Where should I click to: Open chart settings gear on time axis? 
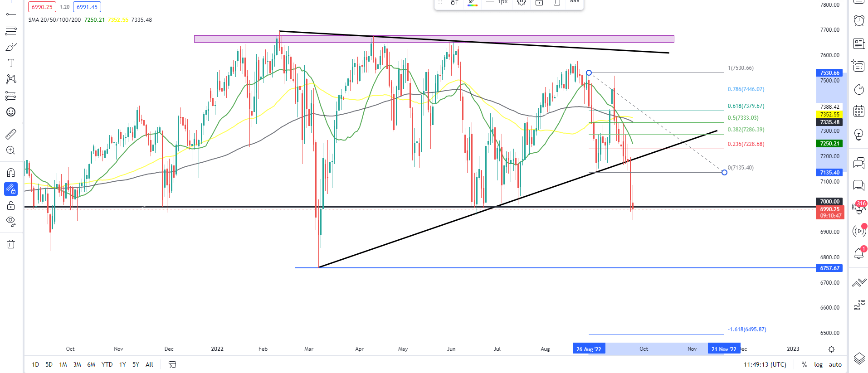831,349
